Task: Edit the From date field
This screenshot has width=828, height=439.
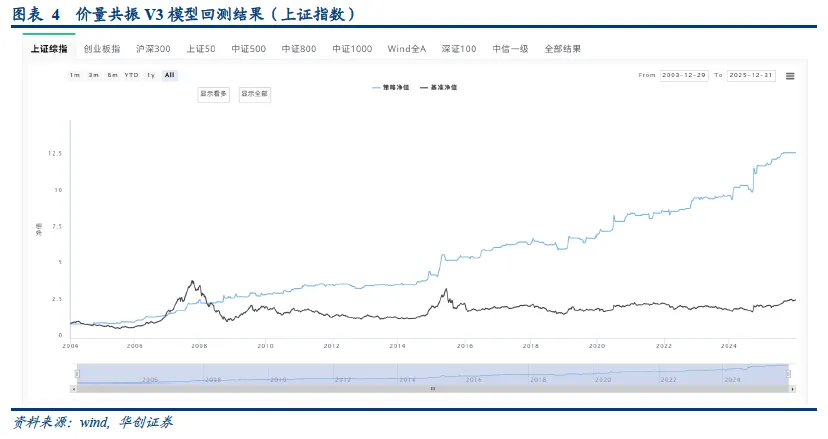Action: pos(684,75)
